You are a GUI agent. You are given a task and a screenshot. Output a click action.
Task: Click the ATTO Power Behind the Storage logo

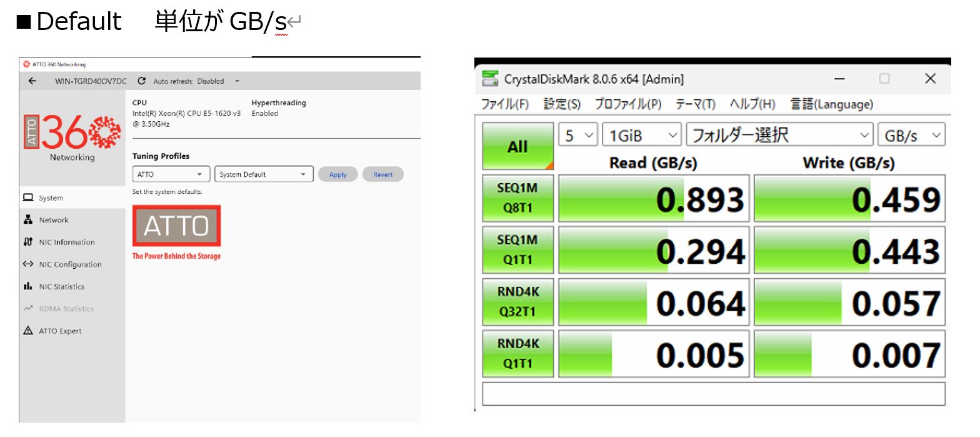pyautogui.click(x=176, y=233)
